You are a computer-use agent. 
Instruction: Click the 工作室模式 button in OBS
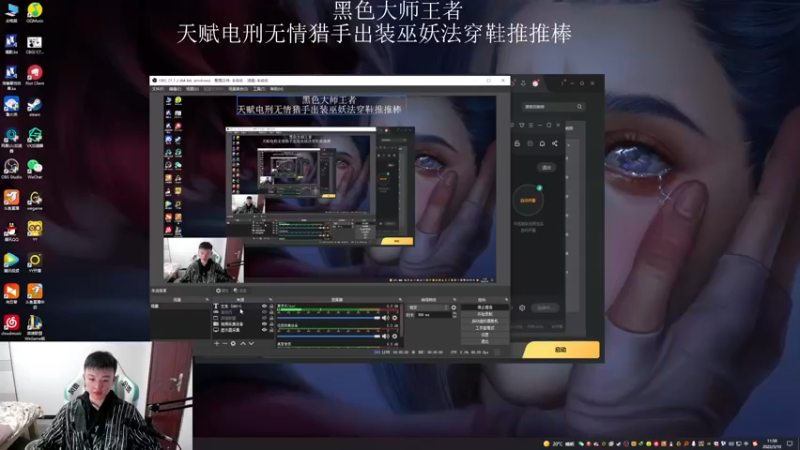[485, 328]
